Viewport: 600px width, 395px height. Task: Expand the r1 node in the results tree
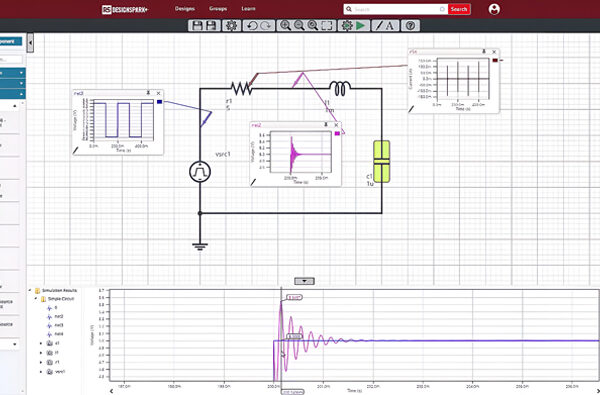click(41, 362)
